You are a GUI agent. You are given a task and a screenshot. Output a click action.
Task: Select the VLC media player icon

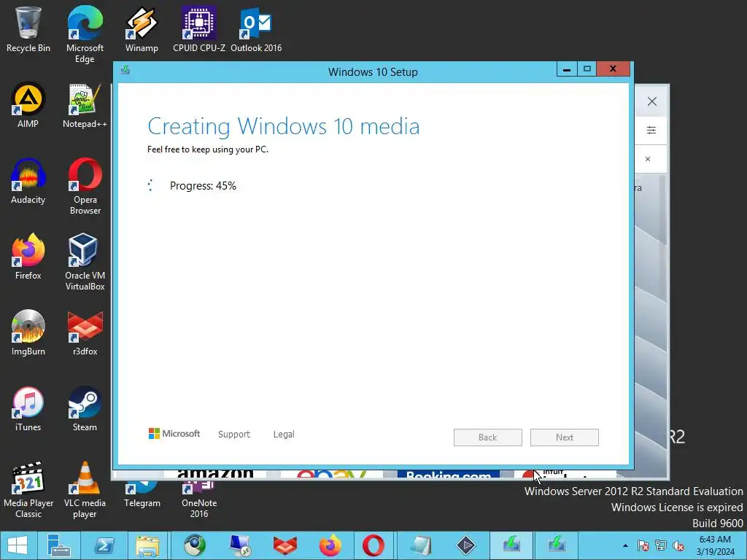[85, 489]
